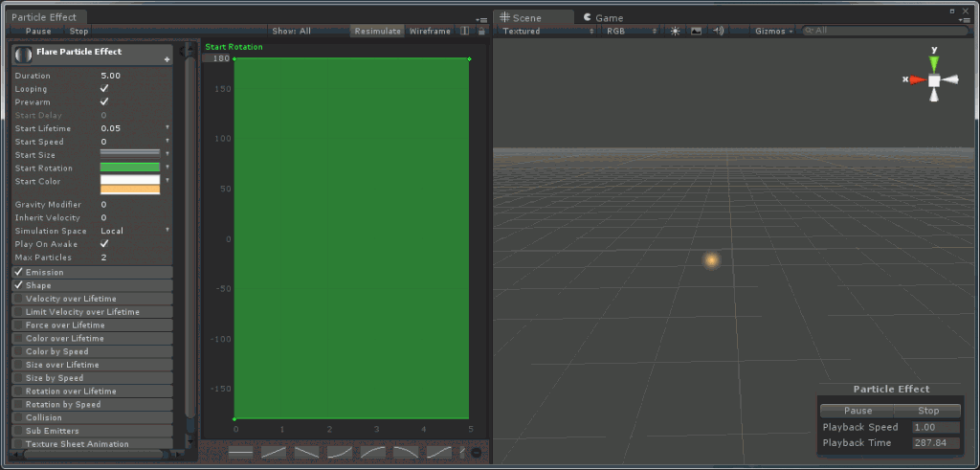Select the Particle Effect tab
Viewport: 980px width, 470px height.
(44, 17)
